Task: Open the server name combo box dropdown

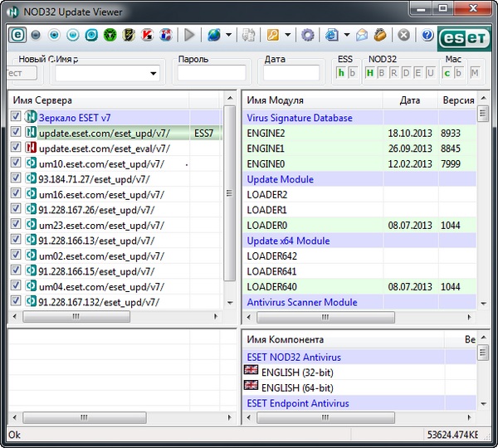Action: [x=153, y=74]
